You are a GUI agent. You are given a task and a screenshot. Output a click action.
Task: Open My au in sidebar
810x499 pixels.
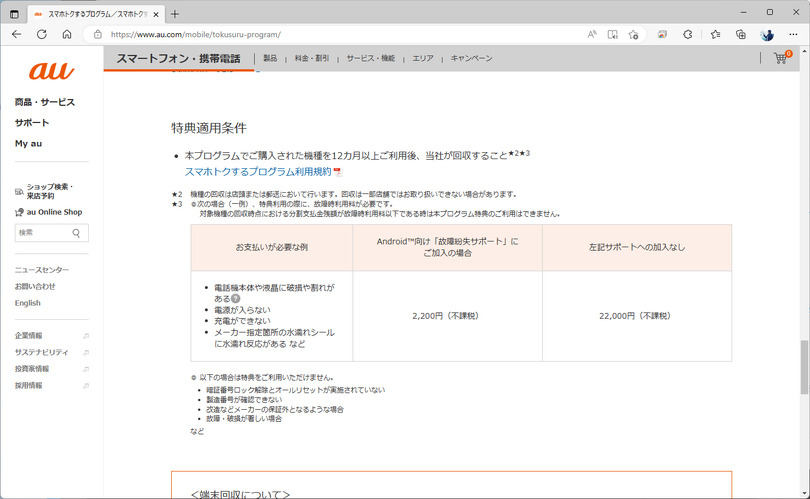[28, 144]
